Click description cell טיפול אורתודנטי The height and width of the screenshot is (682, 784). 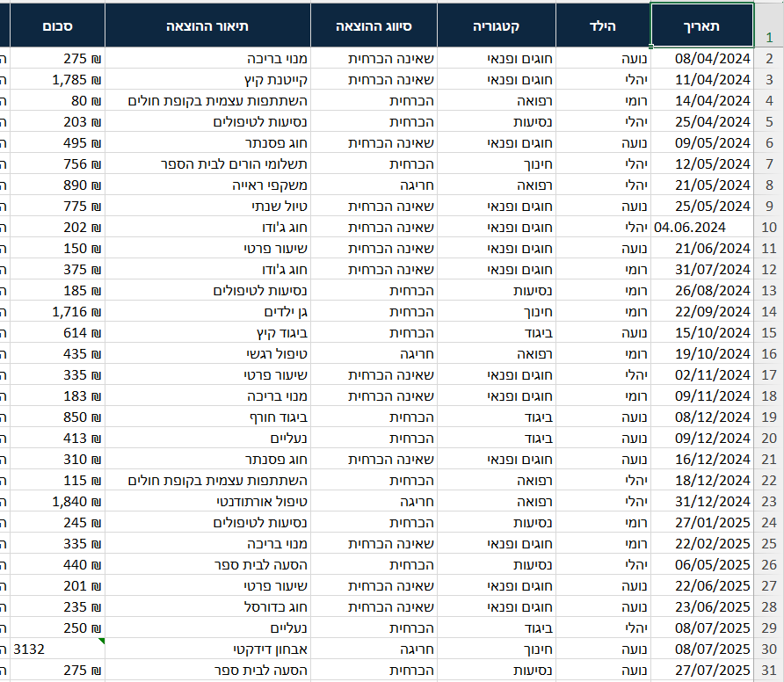click(x=207, y=502)
